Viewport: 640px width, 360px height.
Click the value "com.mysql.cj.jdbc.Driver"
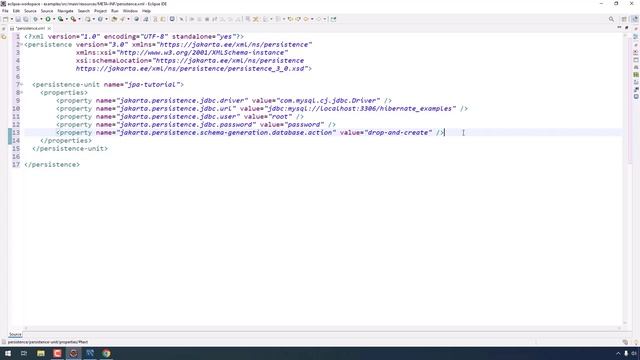pyautogui.click(x=328, y=100)
